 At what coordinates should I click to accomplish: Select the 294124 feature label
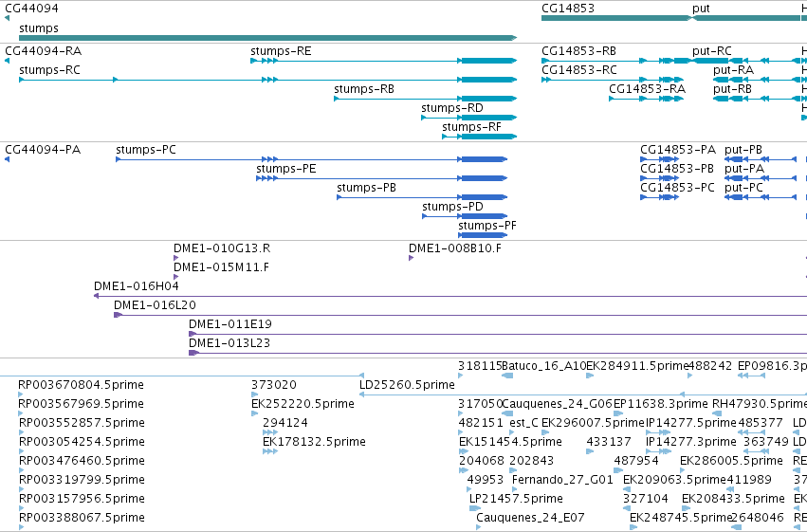(285, 424)
